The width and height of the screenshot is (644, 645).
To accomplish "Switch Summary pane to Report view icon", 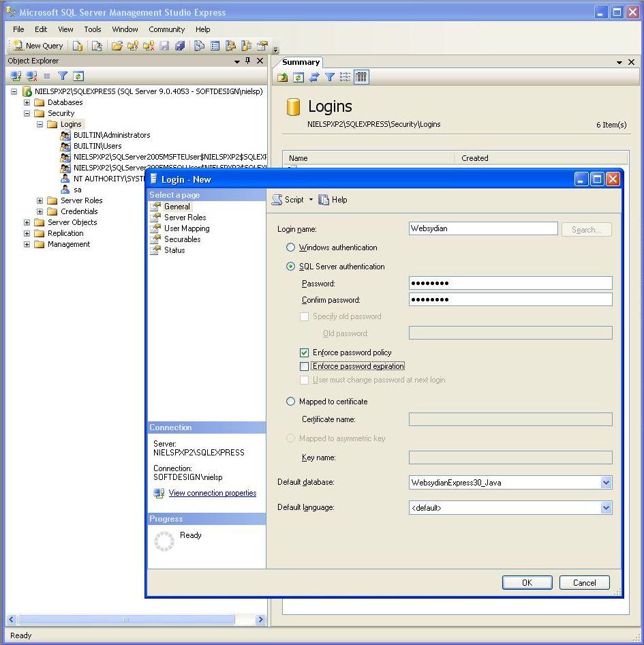I will coord(361,77).
